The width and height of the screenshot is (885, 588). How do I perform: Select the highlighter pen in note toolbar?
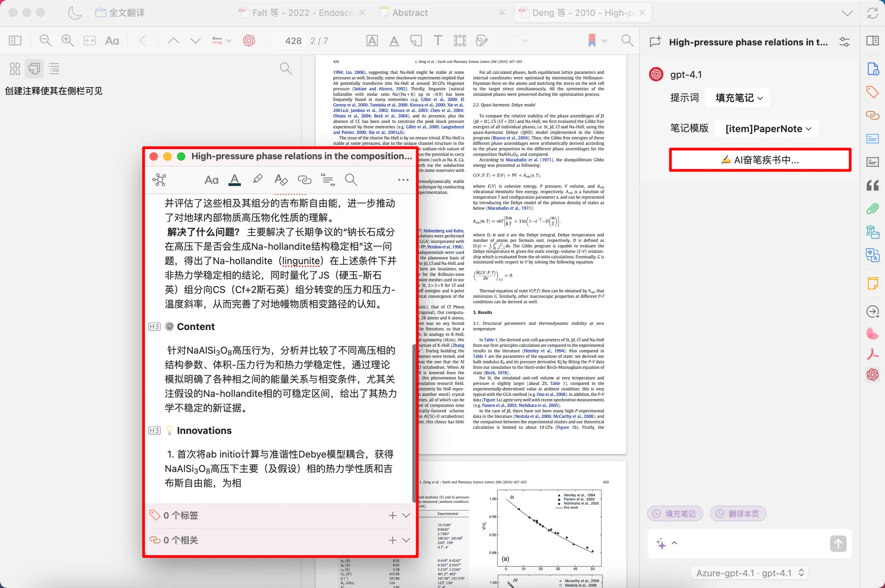[x=258, y=179]
